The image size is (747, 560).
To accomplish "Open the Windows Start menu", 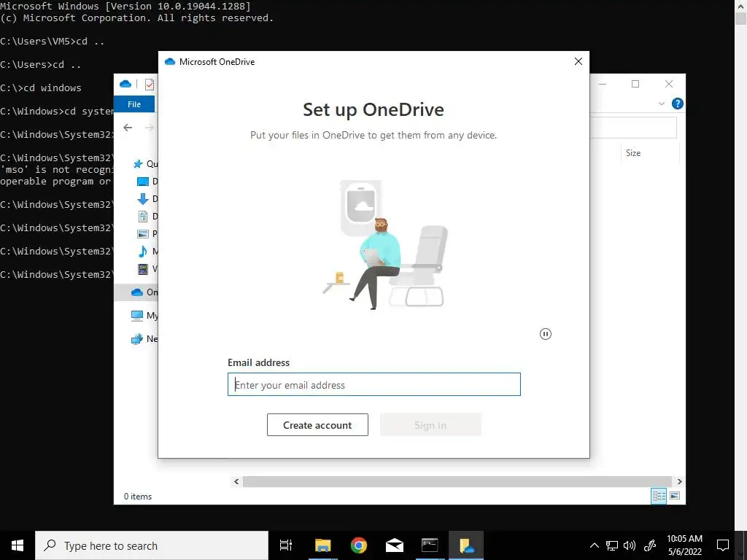I will click(18, 545).
